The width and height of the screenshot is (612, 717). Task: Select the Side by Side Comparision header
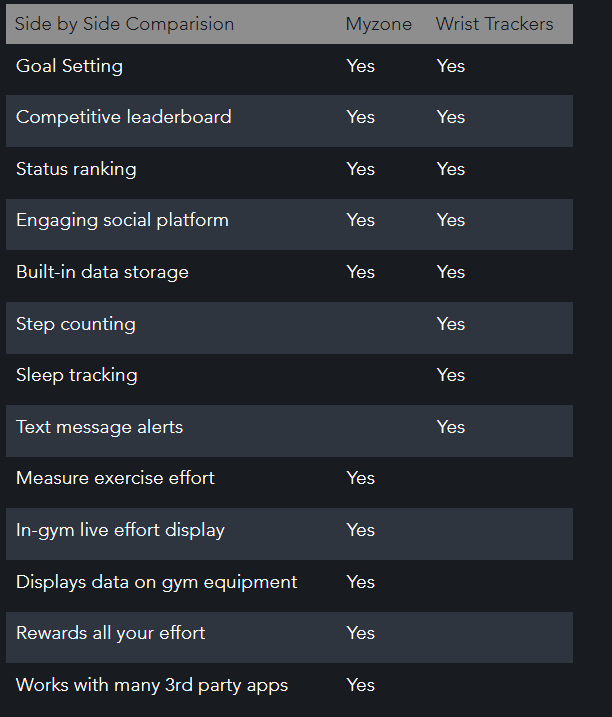pos(124,24)
